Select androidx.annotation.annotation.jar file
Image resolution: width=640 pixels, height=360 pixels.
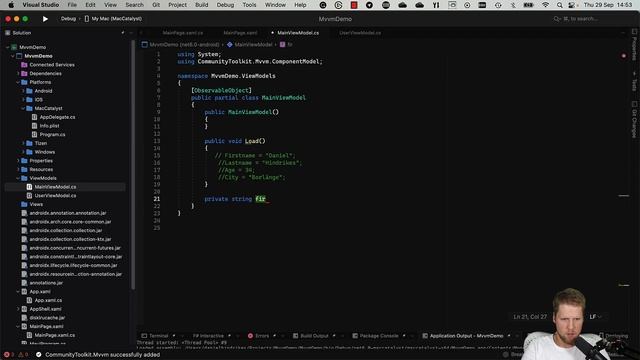pos(68,213)
